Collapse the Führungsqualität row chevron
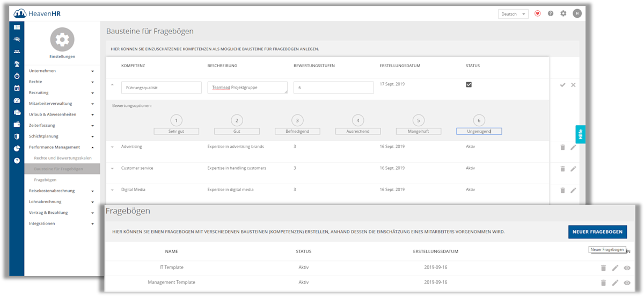644x296 pixels. [113, 85]
